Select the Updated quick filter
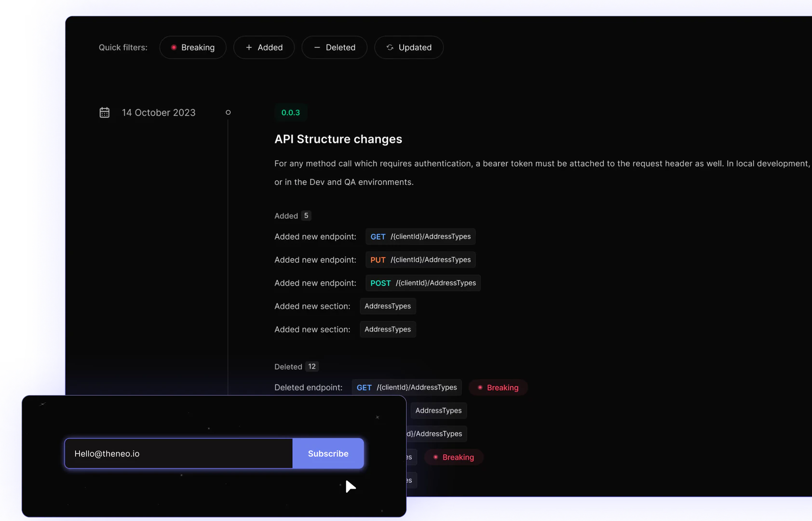 tap(409, 47)
